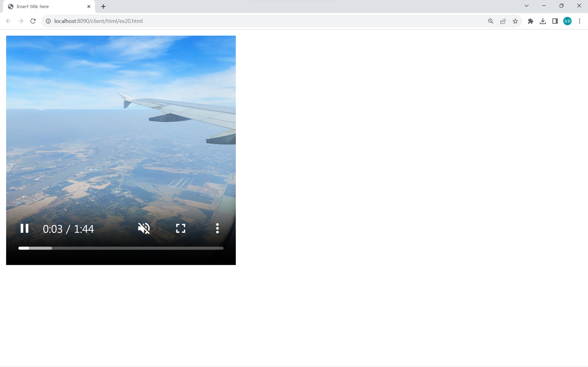The width and height of the screenshot is (588, 367).
Task: Bookmark this page with star
Action: click(x=515, y=21)
